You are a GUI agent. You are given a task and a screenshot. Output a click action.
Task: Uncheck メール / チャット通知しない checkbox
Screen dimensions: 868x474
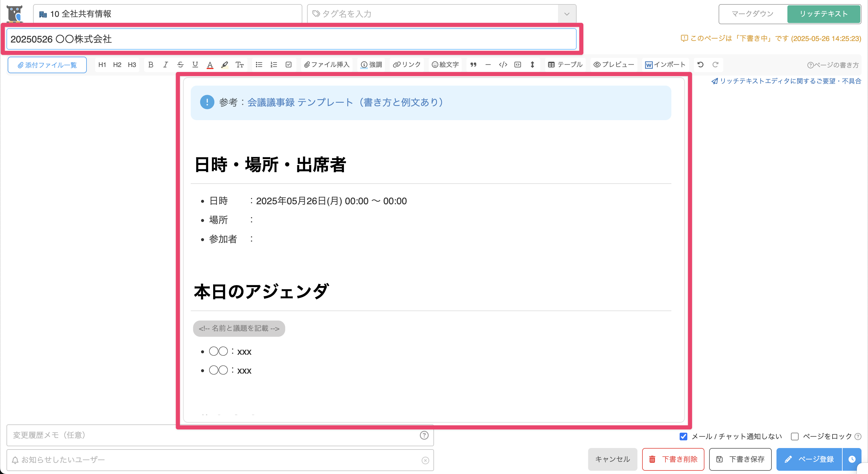point(683,436)
